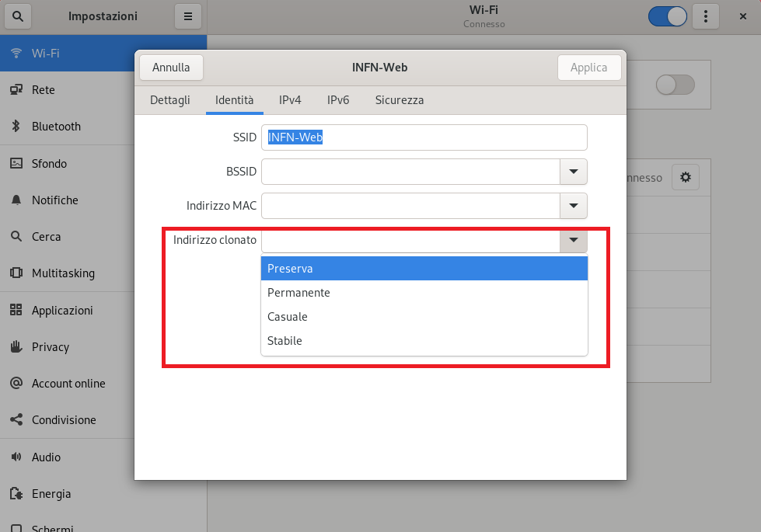Viewport: 761px width, 532px height.
Task: Click the Indirizzo MAC text field
Action: click(410, 206)
